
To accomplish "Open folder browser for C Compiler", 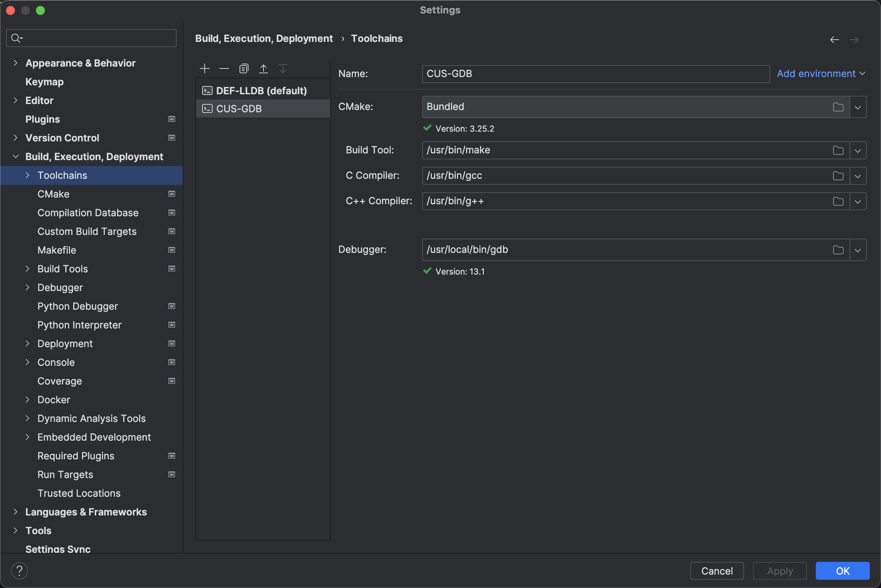I will [x=838, y=176].
